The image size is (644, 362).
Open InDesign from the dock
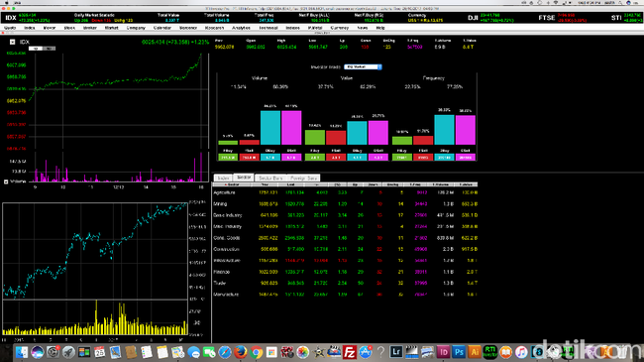pos(443,352)
